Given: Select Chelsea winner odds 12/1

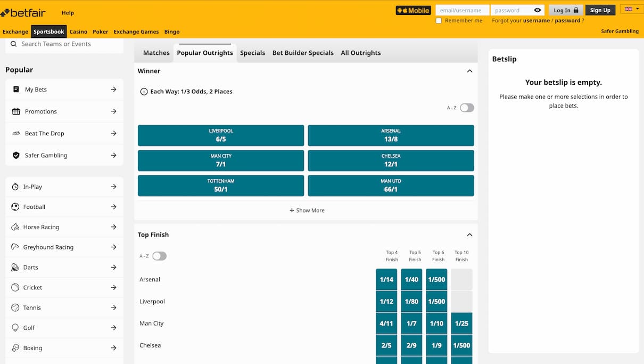Looking at the screenshot, I should pos(391,160).
